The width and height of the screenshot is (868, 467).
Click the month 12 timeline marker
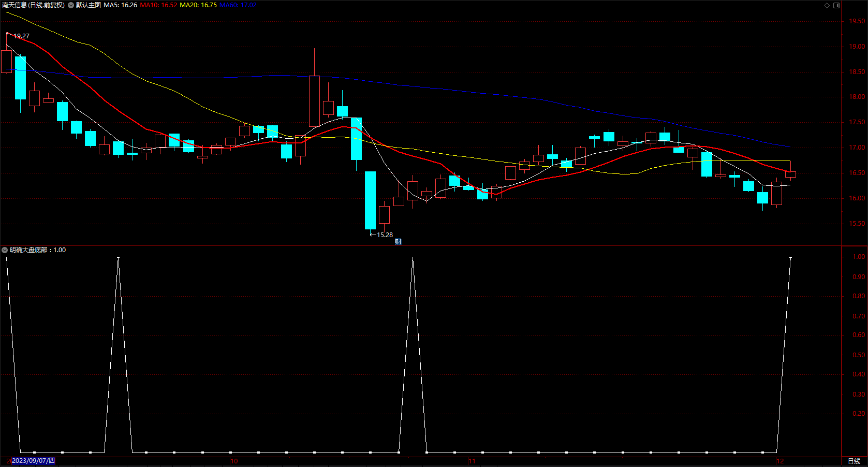tap(780, 461)
